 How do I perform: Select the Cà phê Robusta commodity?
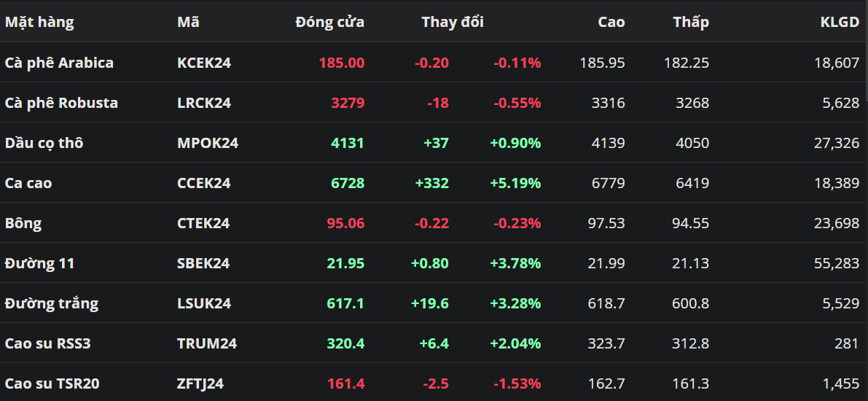[61, 103]
